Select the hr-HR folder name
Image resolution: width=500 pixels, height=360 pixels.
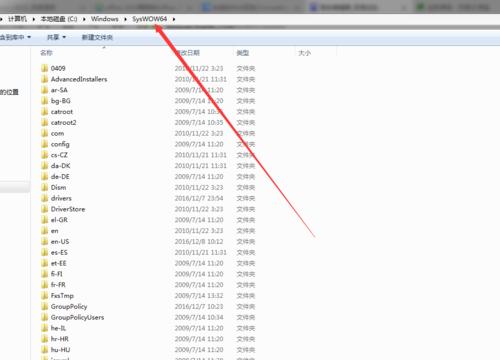click(x=60, y=339)
